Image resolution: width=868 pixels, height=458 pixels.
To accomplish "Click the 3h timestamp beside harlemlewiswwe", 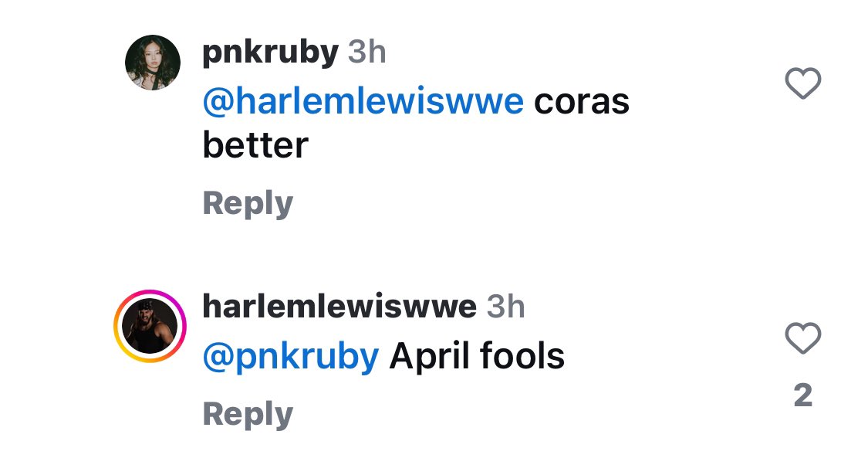I will pyautogui.click(x=506, y=307).
